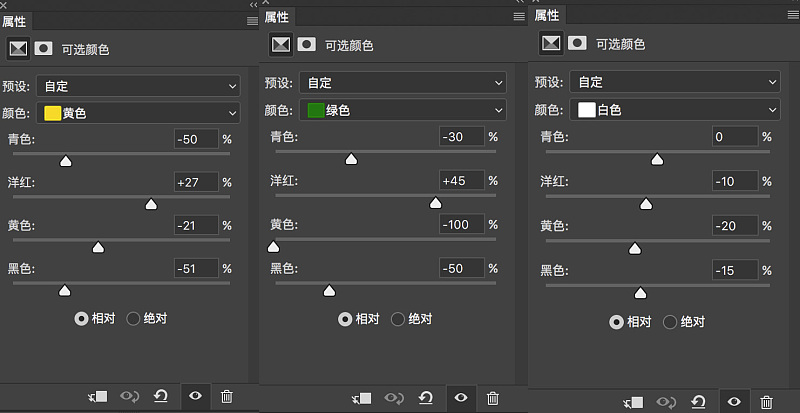
Task: Toggle layer visibility eye in the yellow panel
Action: tap(195, 396)
